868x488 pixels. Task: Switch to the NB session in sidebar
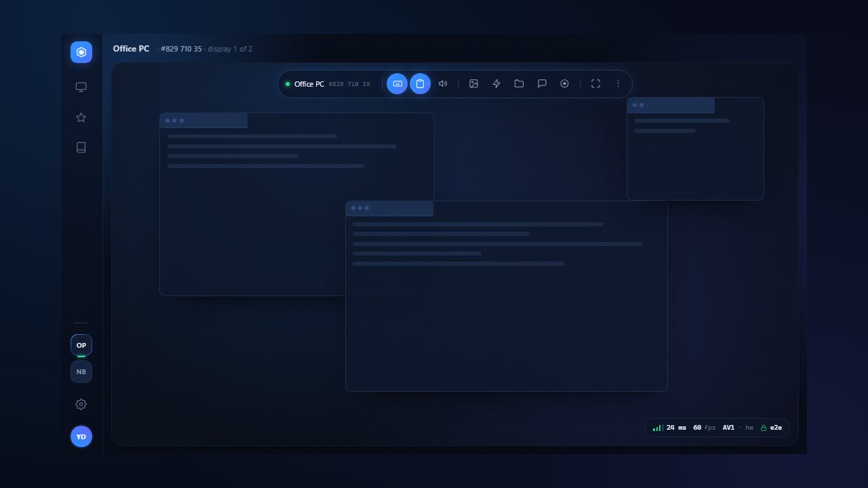(81, 371)
